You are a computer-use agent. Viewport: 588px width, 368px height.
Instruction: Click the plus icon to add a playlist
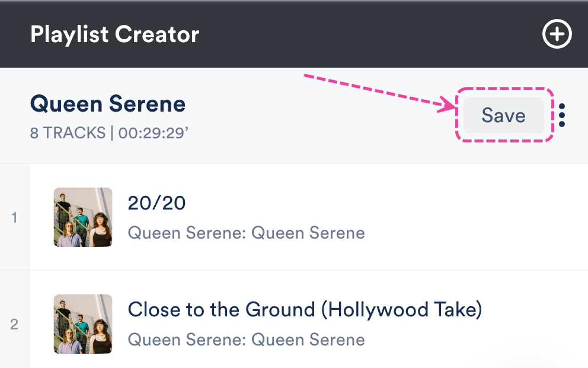click(x=557, y=35)
